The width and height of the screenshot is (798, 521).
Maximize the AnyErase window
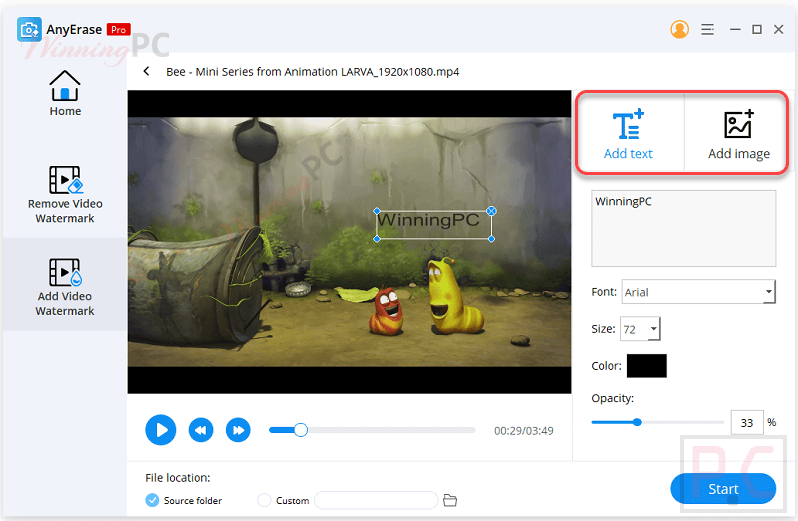757,30
